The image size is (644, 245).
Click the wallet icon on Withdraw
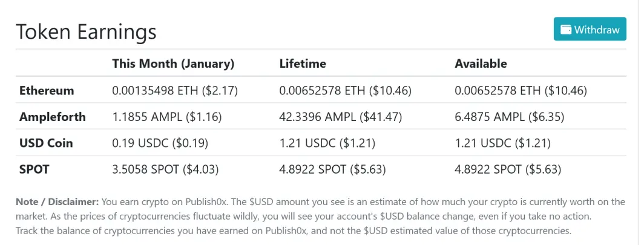point(566,30)
